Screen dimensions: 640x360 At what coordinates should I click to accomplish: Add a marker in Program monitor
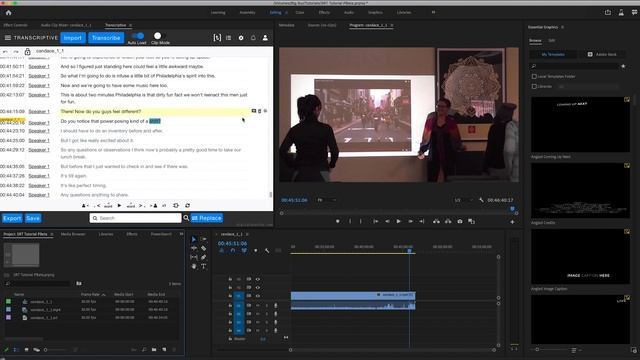pyautogui.click(x=338, y=221)
